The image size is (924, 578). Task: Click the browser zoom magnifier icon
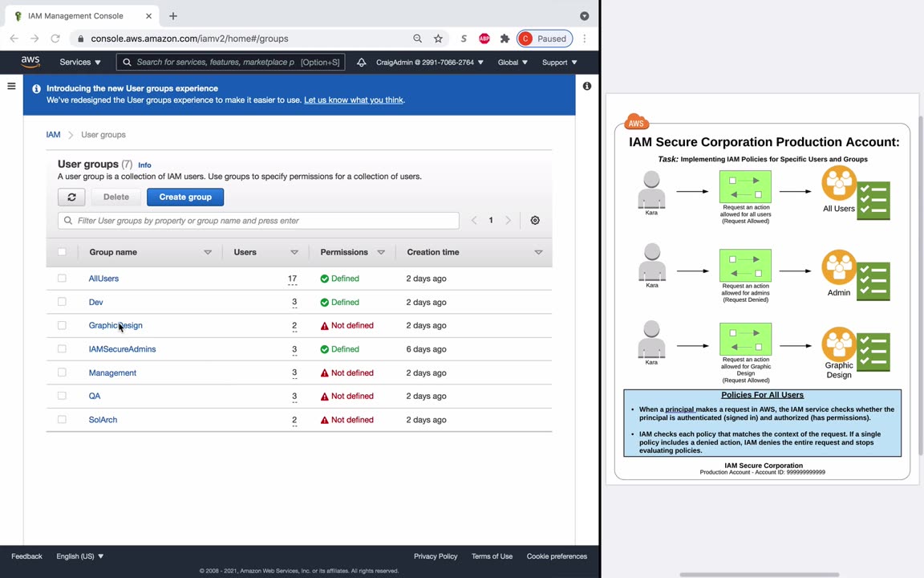(417, 39)
